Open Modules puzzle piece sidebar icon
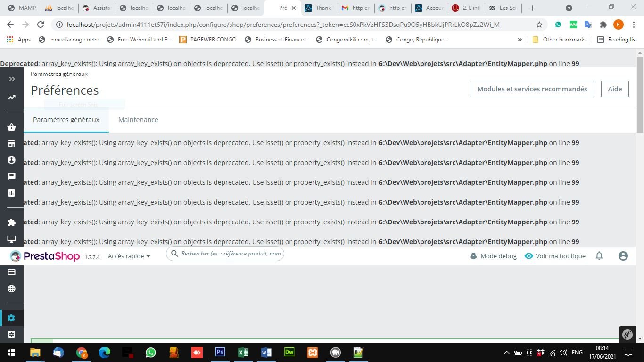The height and width of the screenshot is (362, 644). coord(12,222)
